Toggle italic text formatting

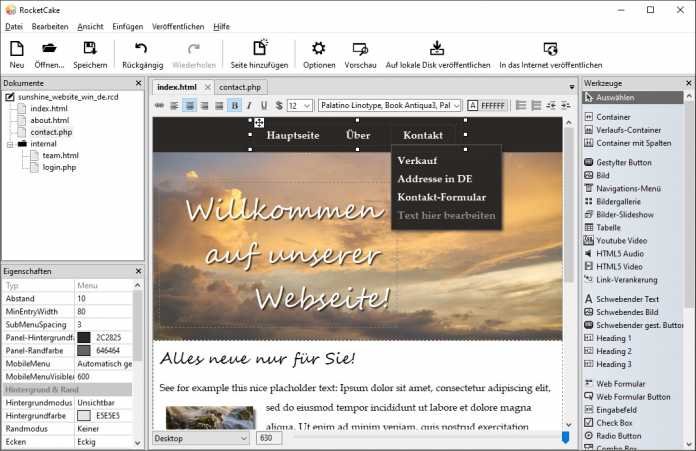pos(250,105)
